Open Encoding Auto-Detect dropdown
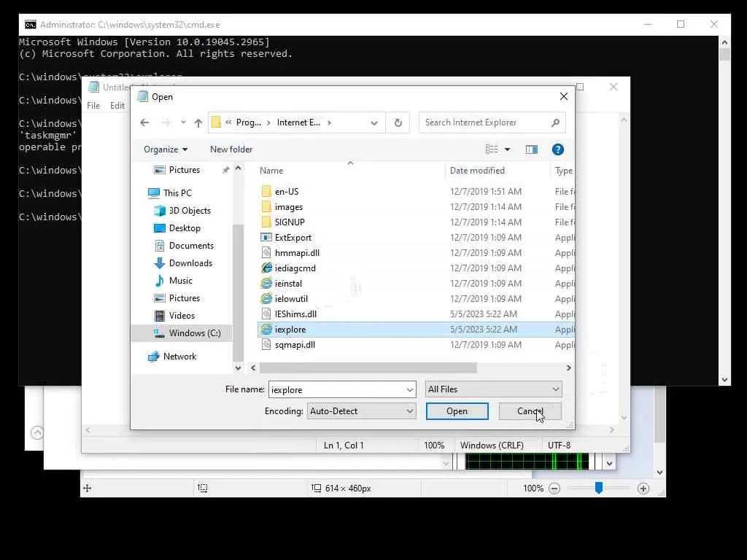747x560 pixels. tap(362, 411)
